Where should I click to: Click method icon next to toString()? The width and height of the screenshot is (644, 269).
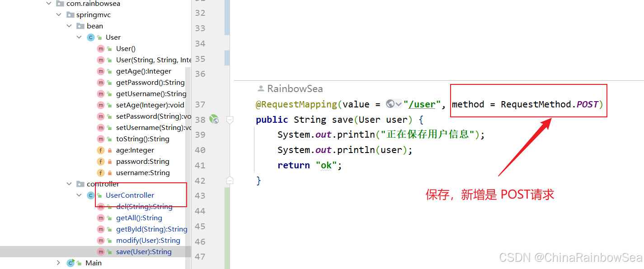tap(101, 139)
